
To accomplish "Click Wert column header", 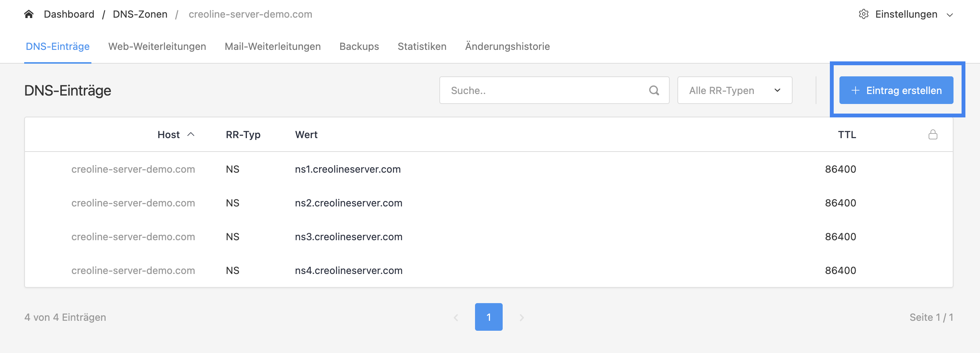I will tap(306, 135).
